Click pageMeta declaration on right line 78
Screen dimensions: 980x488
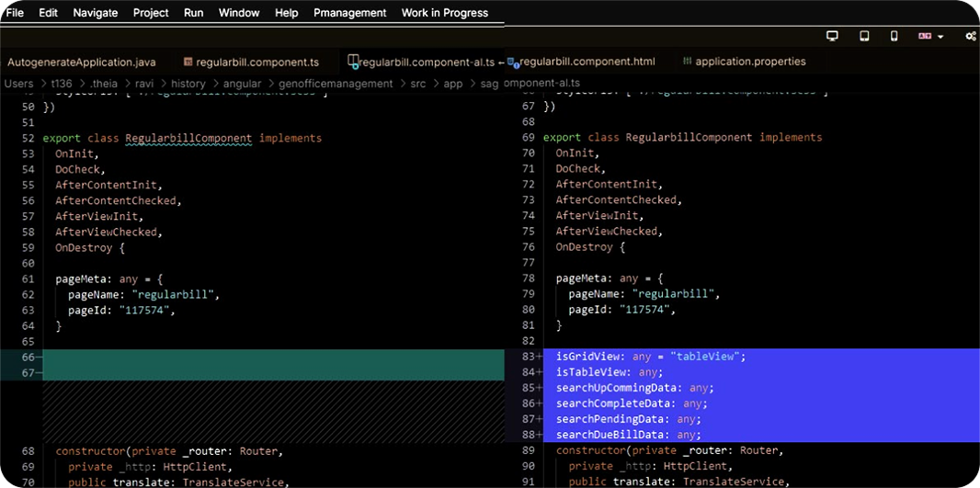610,278
